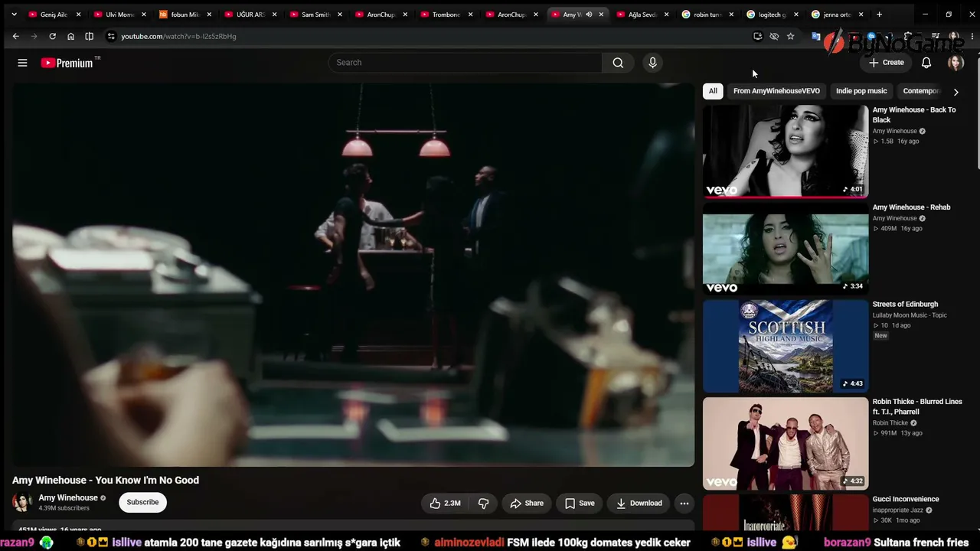980x551 pixels.
Task: Play the Scottish Highland Music thumbnail
Action: (x=786, y=346)
